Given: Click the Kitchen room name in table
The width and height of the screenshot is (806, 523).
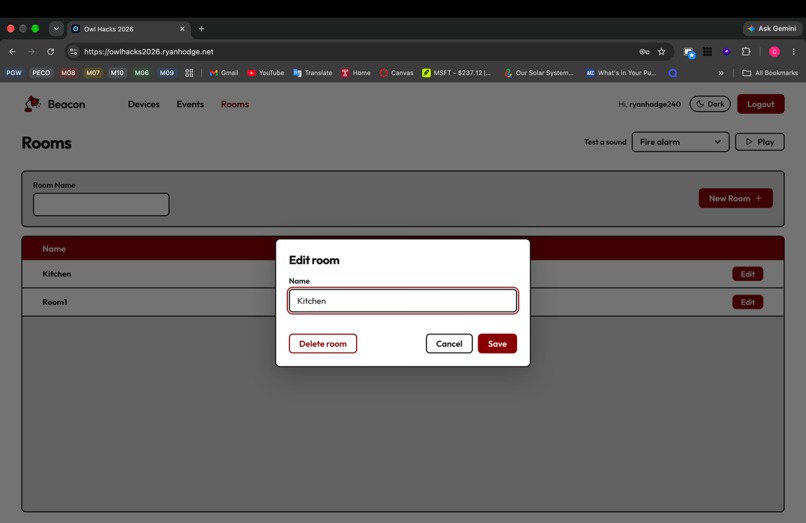Looking at the screenshot, I should pos(57,274).
